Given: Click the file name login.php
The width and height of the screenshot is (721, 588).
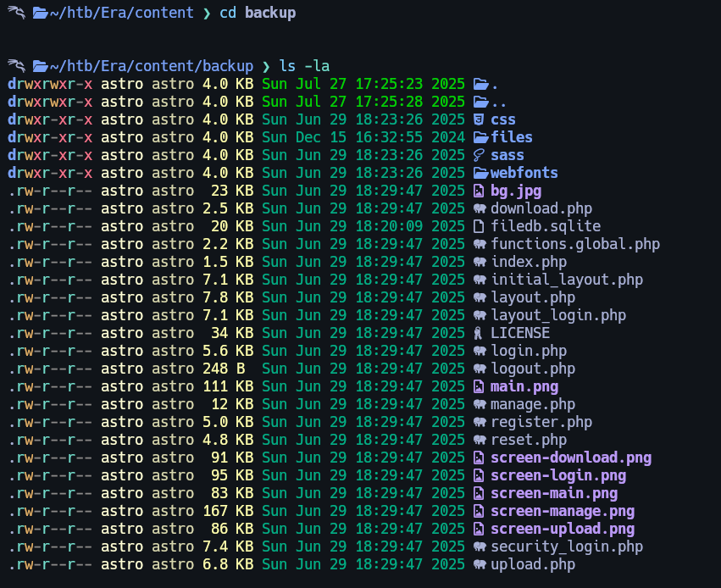Looking at the screenshot, I should pos(529,352).
